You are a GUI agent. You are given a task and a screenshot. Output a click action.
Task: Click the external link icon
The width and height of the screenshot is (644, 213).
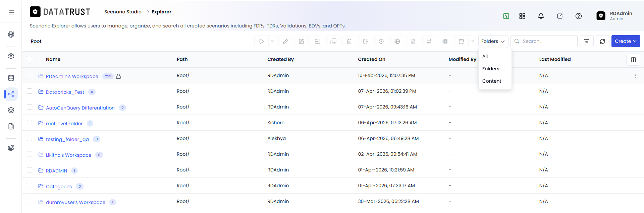click(x=560, y=16)
